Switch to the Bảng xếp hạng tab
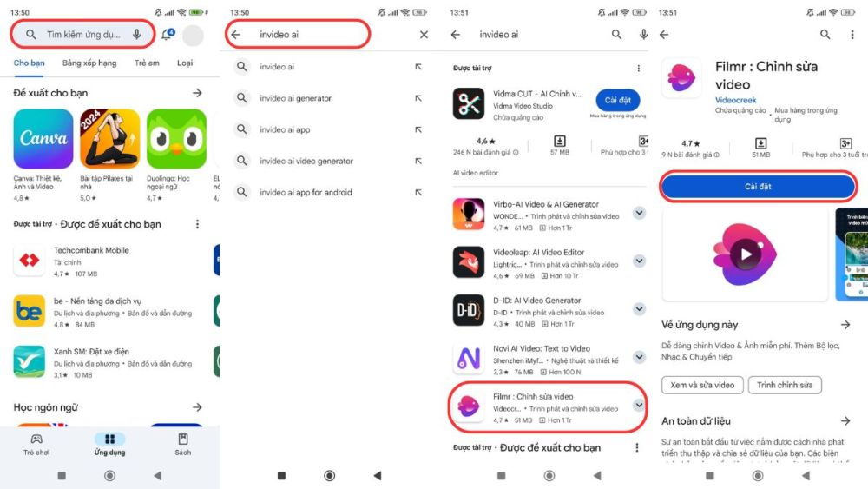The height and width of the screenshot is (489, 868). [89, 63]
